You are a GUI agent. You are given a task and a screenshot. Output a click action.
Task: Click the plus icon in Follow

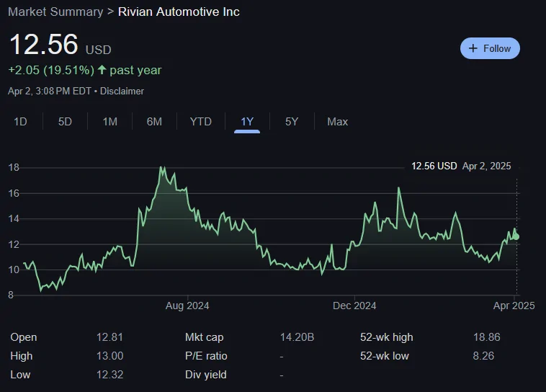click(473, 48)
